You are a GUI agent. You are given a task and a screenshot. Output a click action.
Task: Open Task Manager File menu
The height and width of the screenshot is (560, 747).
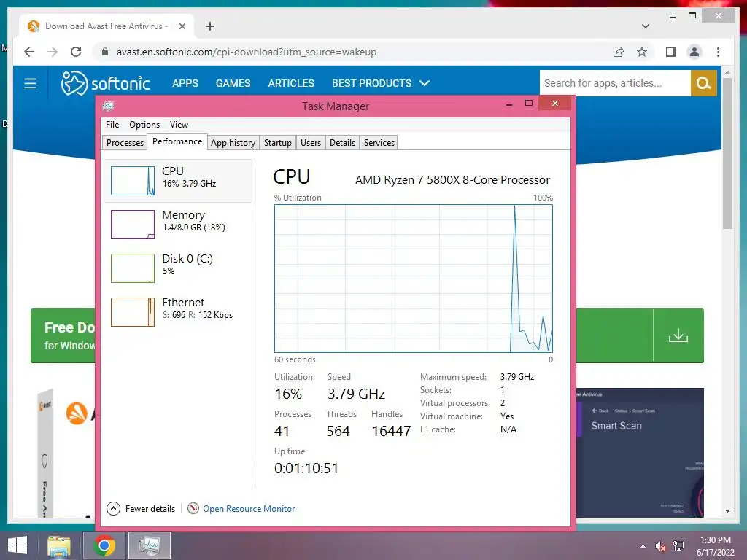click(112, 125)
